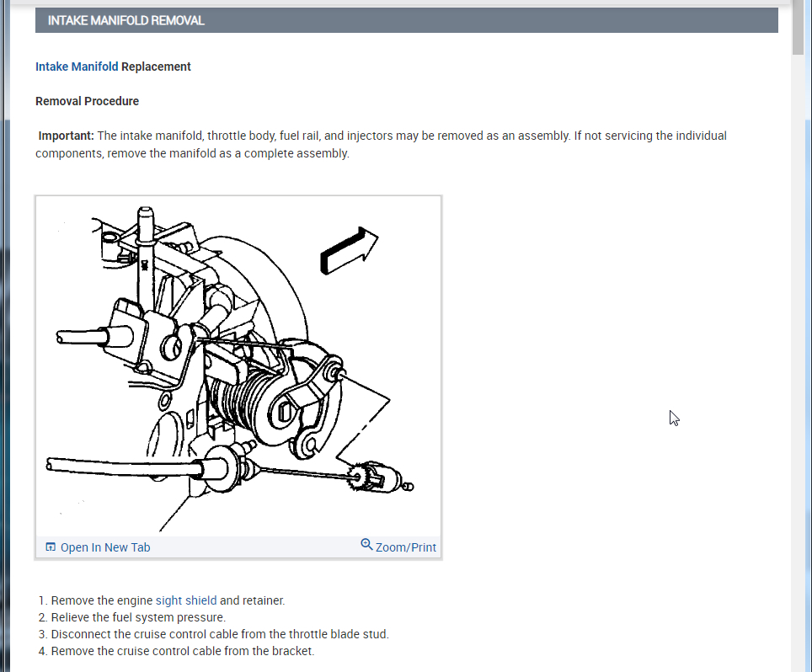812x672 pixels.
Task: Open the throttle body diagram image
Action: tap(238, 366)
